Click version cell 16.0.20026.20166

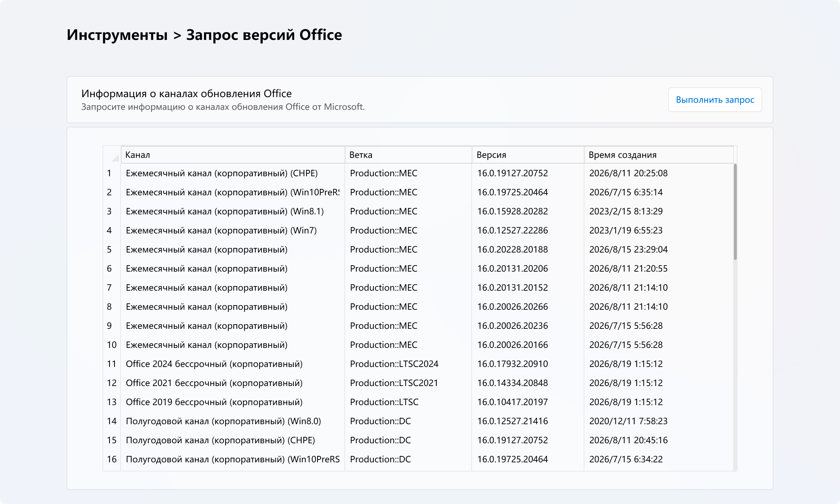tap(528, 345)
